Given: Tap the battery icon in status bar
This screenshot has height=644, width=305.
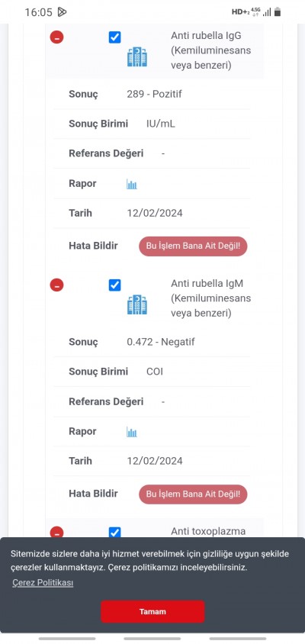Looking at the screenshot, I should tap(278, 12).
